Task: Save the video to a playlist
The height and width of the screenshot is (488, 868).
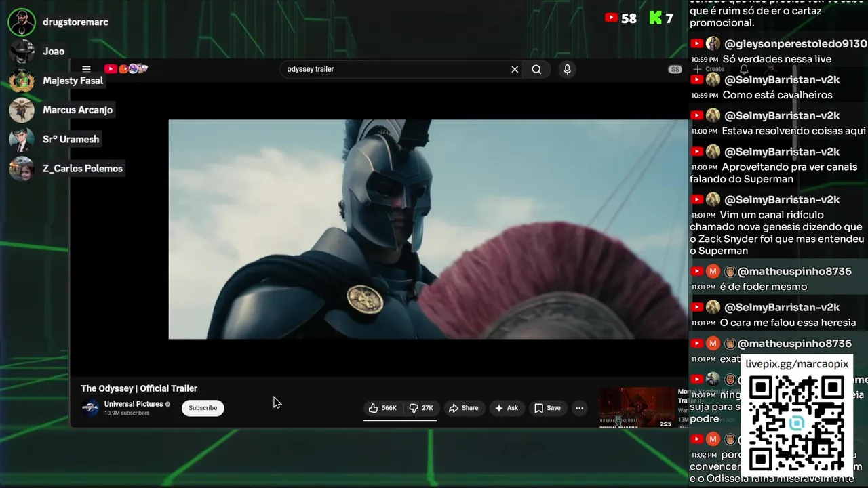Action: 547,408
